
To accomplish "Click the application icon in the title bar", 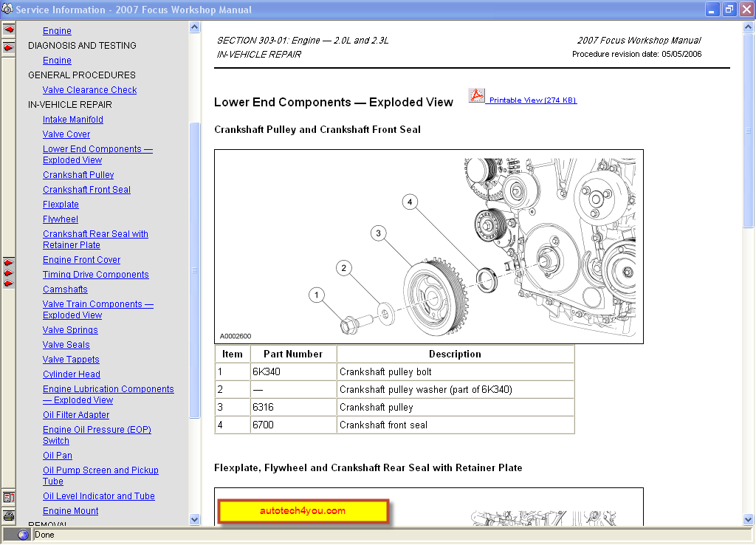I will point(7,9).
